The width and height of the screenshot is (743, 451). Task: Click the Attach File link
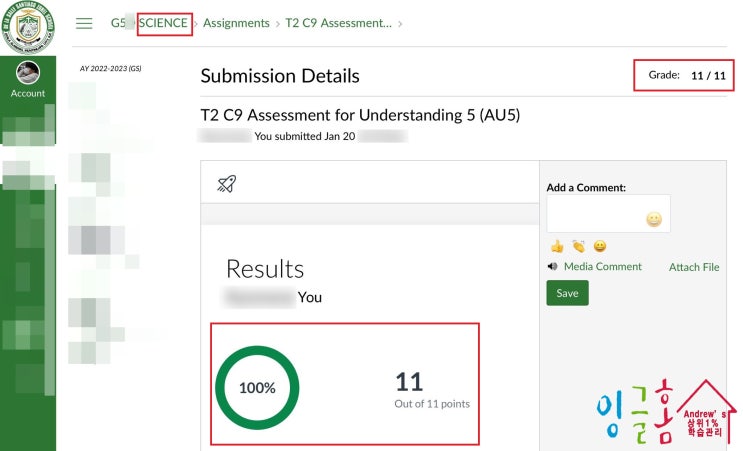[x=694, y=267]
